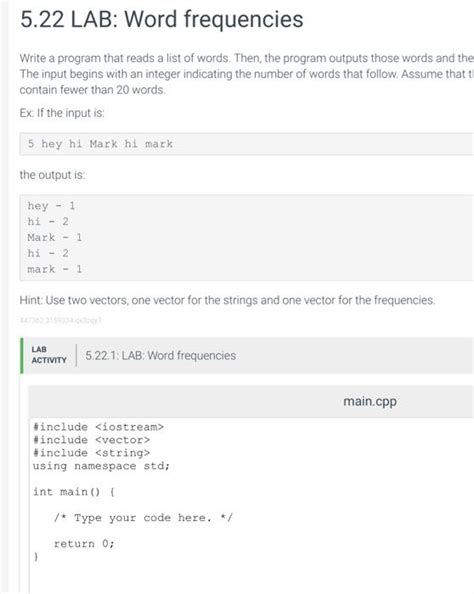Viewport: 474px width, 594px height.
Task: Click the 'LAB ACTIVITY' label
Action: [x=49, y=355]
